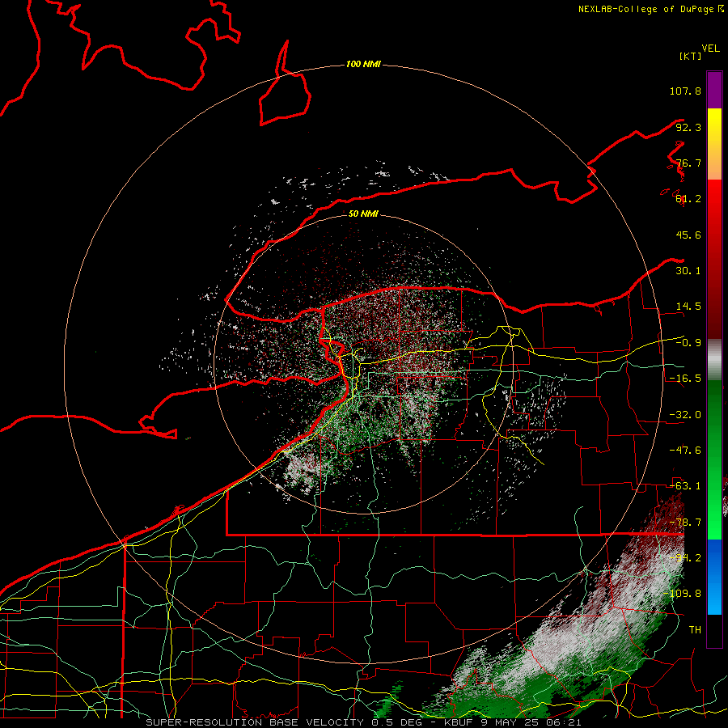This screenshot has height=728, width=728.
Task: Click the 76.7 legend value
Action: point(688,163)
